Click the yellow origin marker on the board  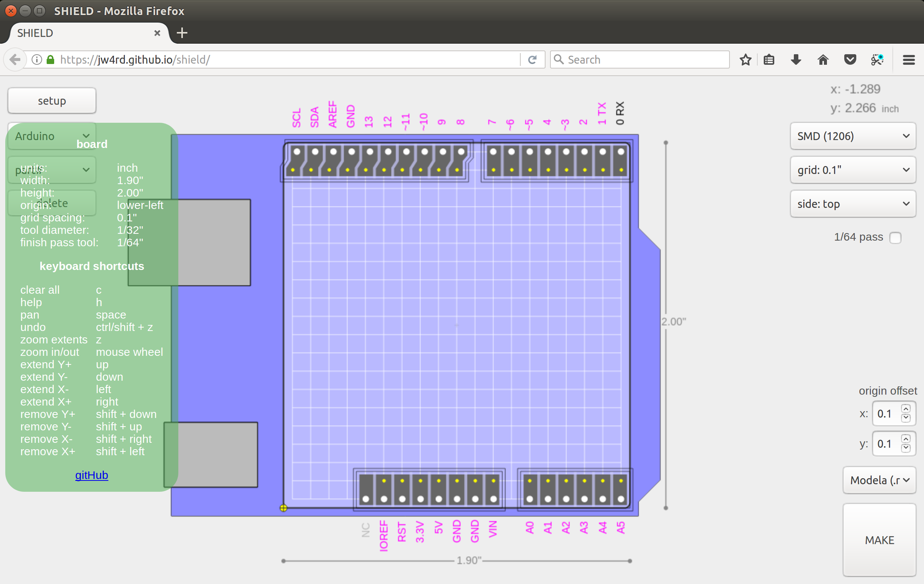point(284,508)
